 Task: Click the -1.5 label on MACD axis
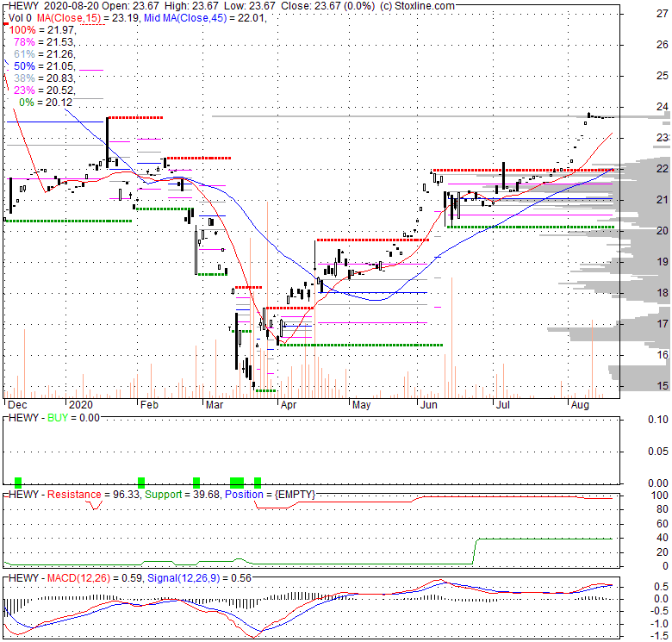(x=659, y=636)
